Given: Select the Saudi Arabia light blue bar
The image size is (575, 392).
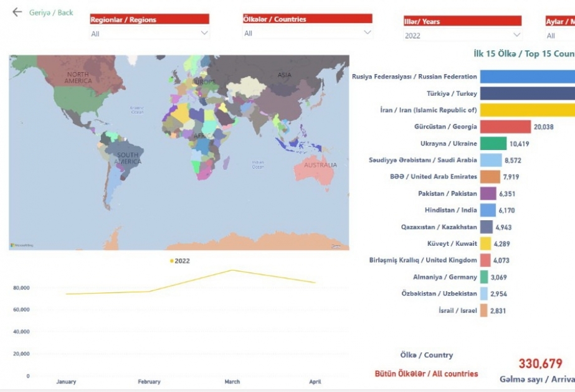Looking at the screenshot, I should 491,160.
